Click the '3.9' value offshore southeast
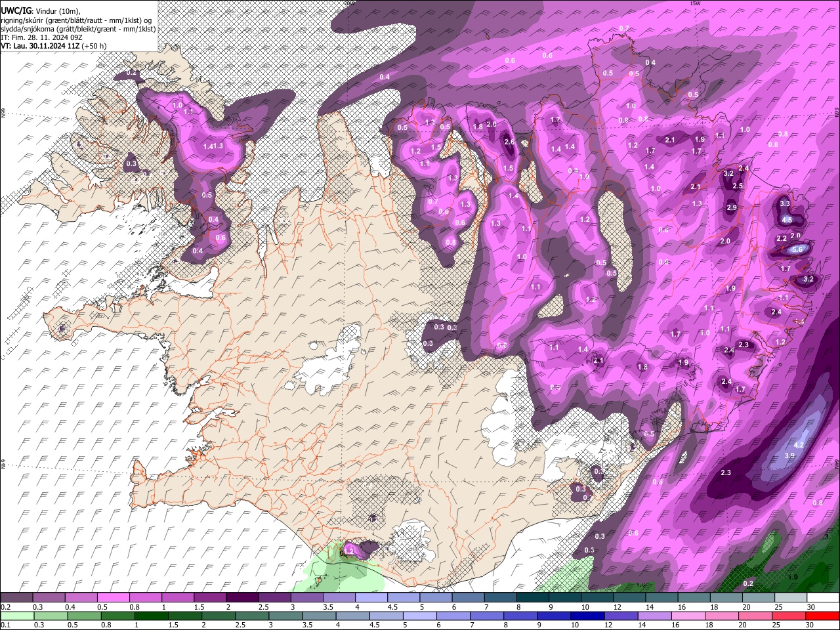The image size is (840, 630). [790, 455]
